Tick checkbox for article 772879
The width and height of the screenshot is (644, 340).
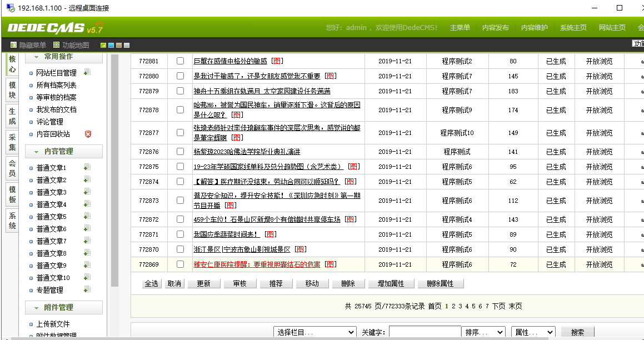click(x=180, y=91)
